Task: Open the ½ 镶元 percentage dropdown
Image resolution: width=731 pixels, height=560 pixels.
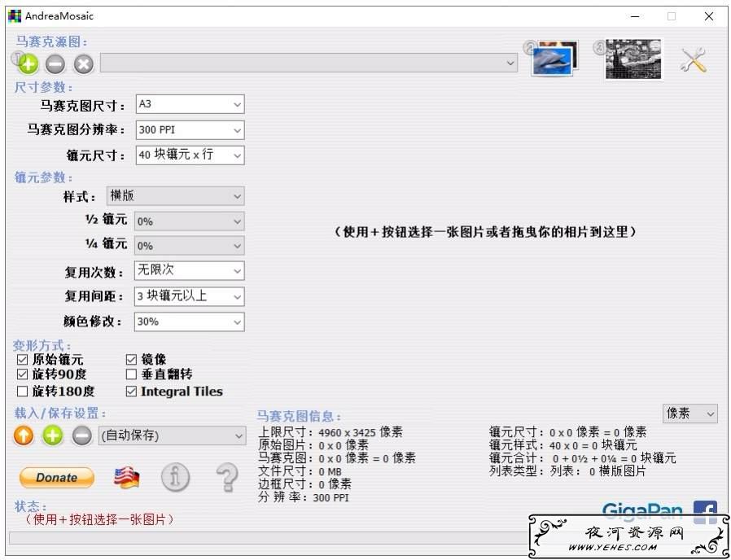Action: click(190, 221)
